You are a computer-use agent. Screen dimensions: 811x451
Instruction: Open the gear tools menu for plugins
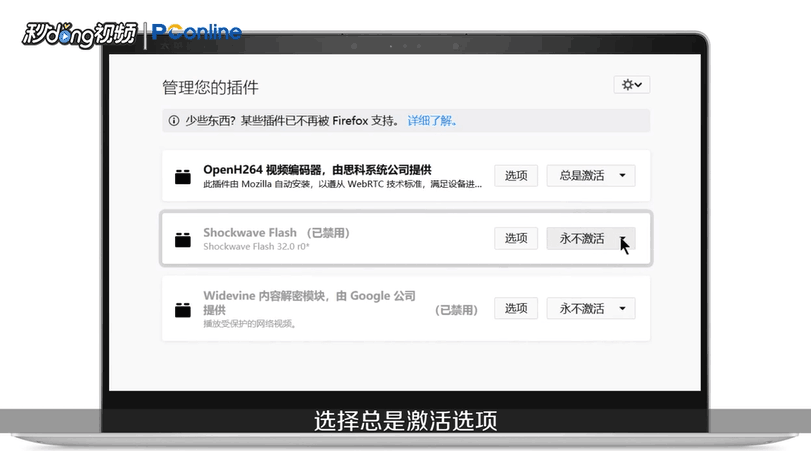632,85
